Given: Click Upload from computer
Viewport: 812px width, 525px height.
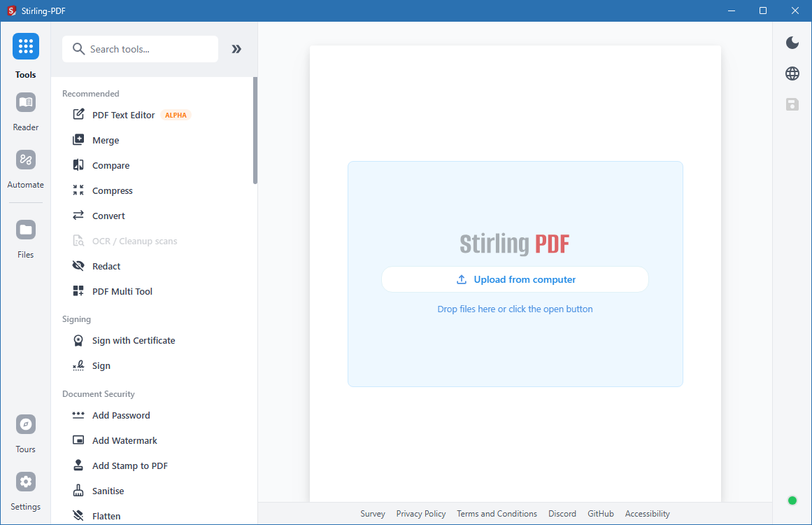Looking at the screenshot, I should [515, 279].
